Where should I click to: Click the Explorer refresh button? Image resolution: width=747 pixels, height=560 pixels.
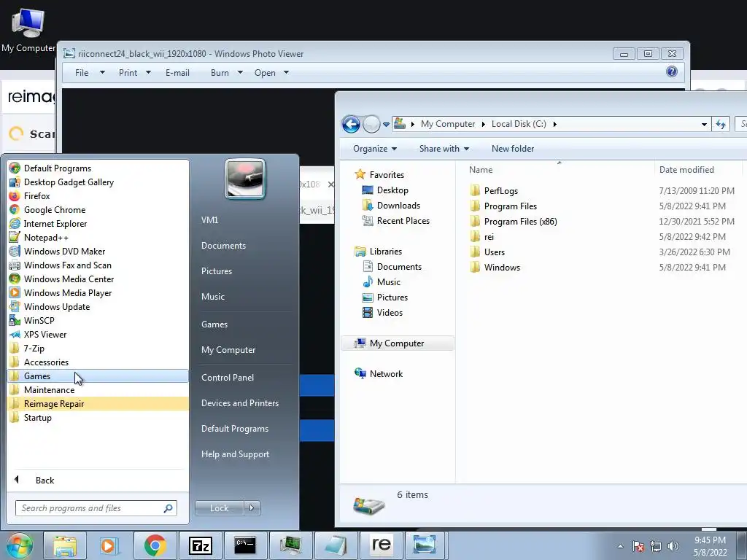pyautogui.click(x=721, y=124)
